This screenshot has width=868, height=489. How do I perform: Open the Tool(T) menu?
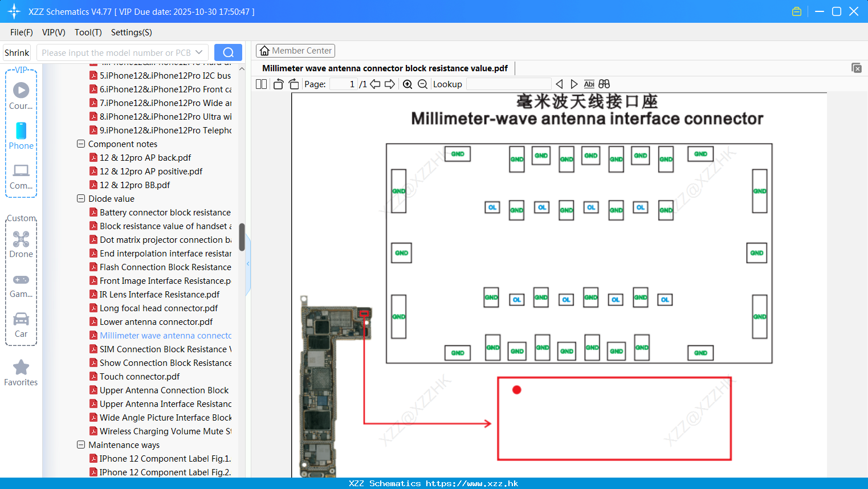coord(88,32)
